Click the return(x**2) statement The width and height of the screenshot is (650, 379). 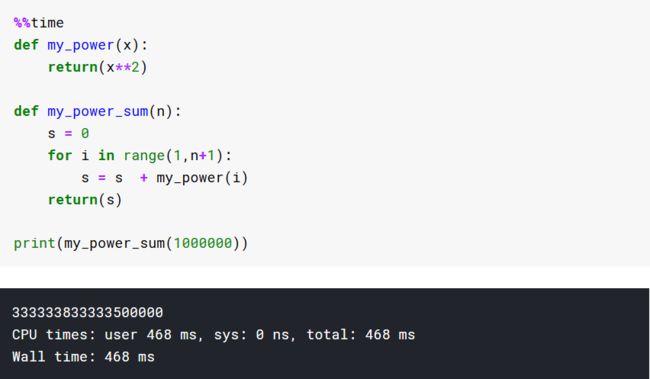97,67
